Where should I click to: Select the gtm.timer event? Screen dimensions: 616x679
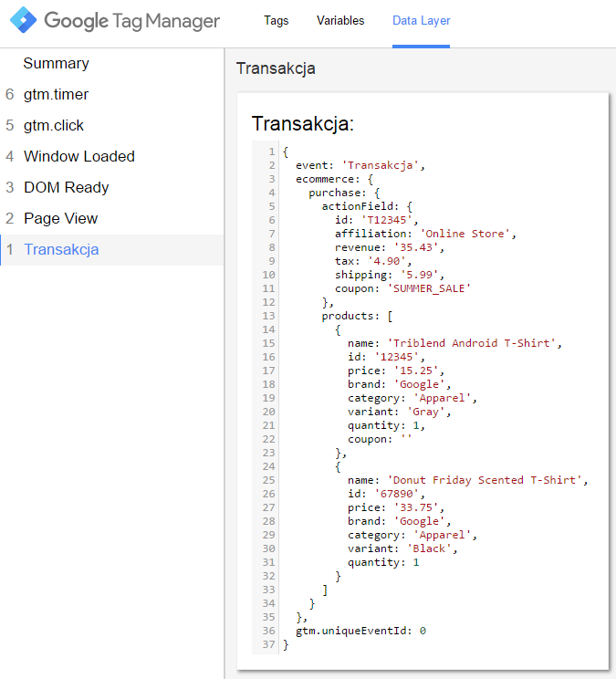click(x=56, y=95)
